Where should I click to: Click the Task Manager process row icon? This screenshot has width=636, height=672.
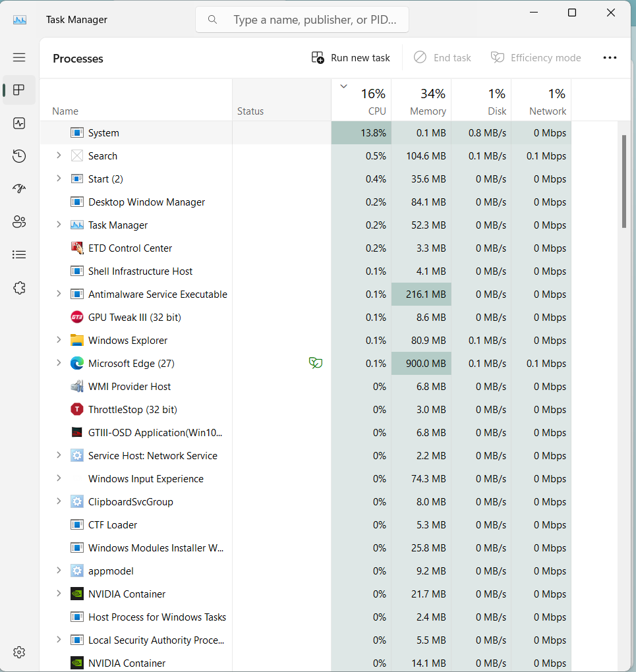pyautogui.click(x=76, y=225)
